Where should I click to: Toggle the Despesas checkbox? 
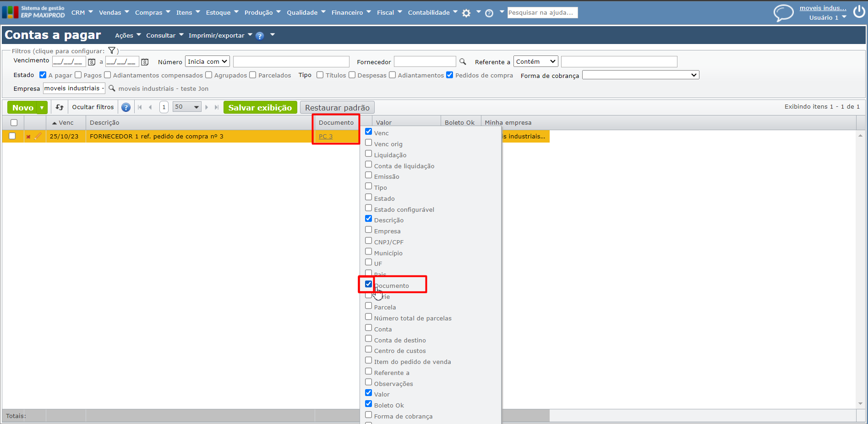[352, 75]
